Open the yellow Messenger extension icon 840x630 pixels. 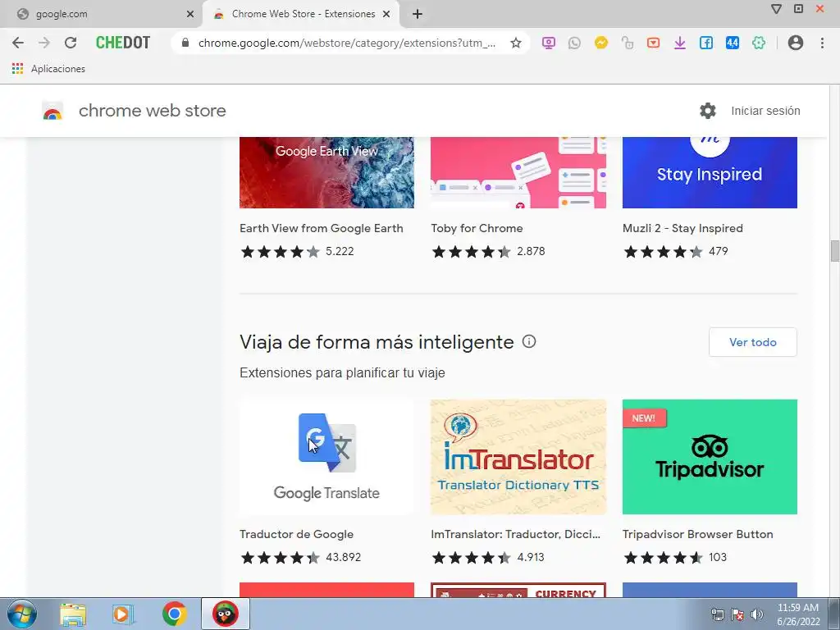[601, 43]
